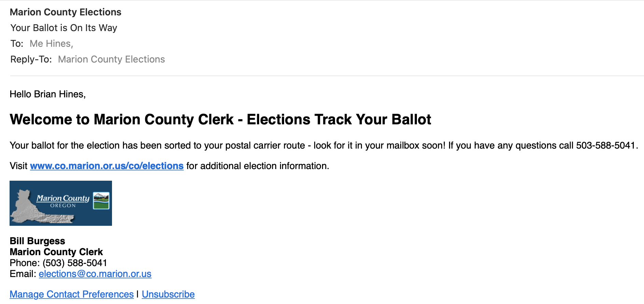Image resolution: width=644 pixels, height=304 pixels.
Task: Click the Unsubscribe link
Action: tap(168, 294)
